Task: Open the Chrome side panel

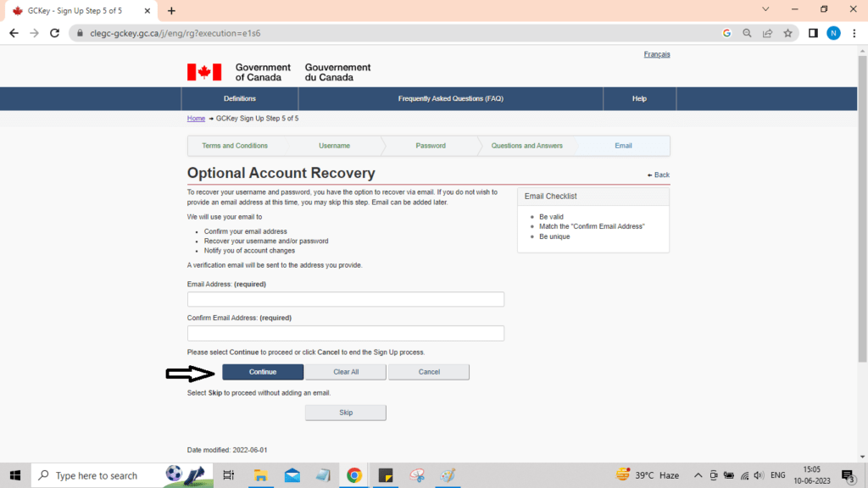Action: point(813,33)
